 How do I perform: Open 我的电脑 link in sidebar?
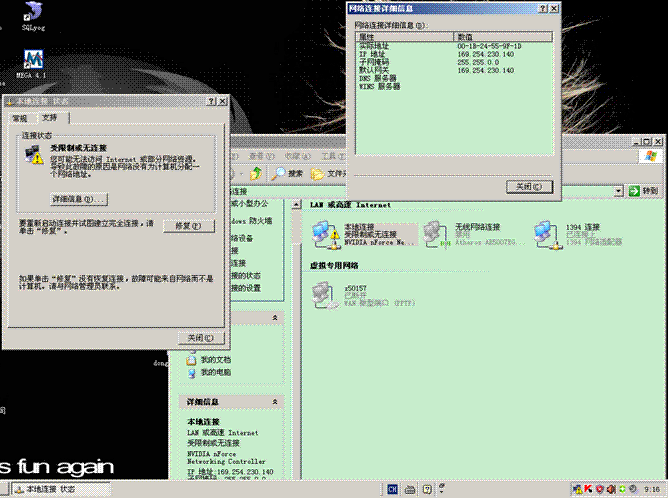pos(215,372)
